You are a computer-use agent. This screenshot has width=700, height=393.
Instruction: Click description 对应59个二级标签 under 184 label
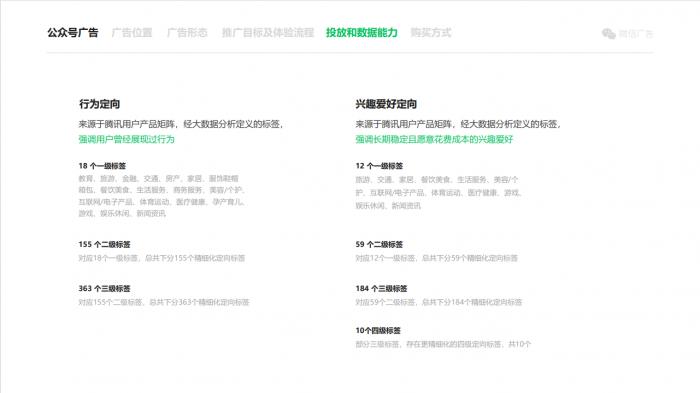(439, 302)
